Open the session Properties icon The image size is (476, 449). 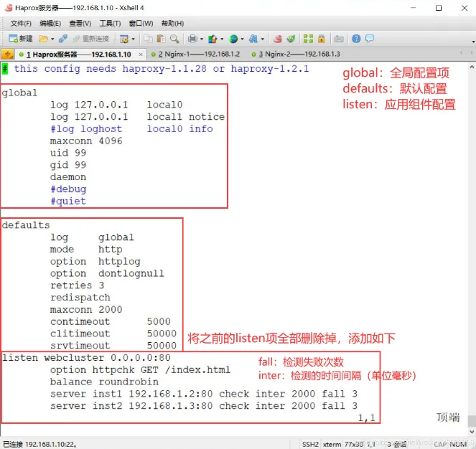pos(124,39)
